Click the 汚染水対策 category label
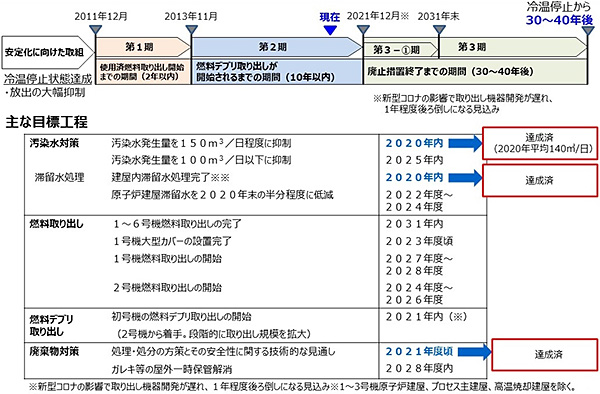Viewport: 600px width, 394px height. pyautogui.click(x=54, y=143)
